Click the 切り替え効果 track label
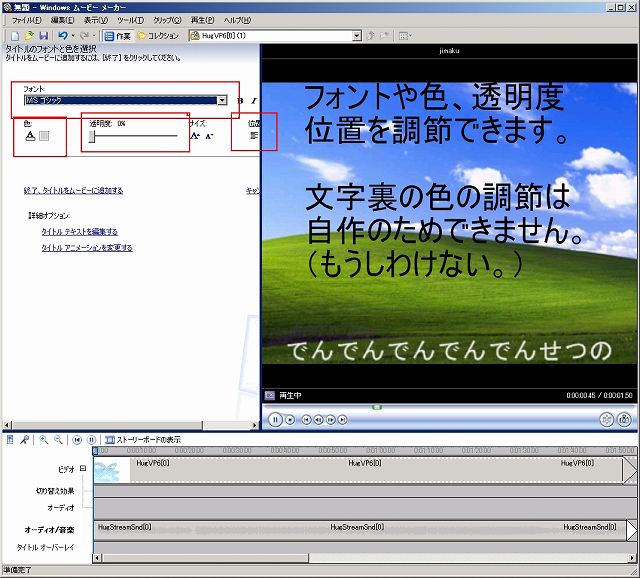 click(55, 491)
